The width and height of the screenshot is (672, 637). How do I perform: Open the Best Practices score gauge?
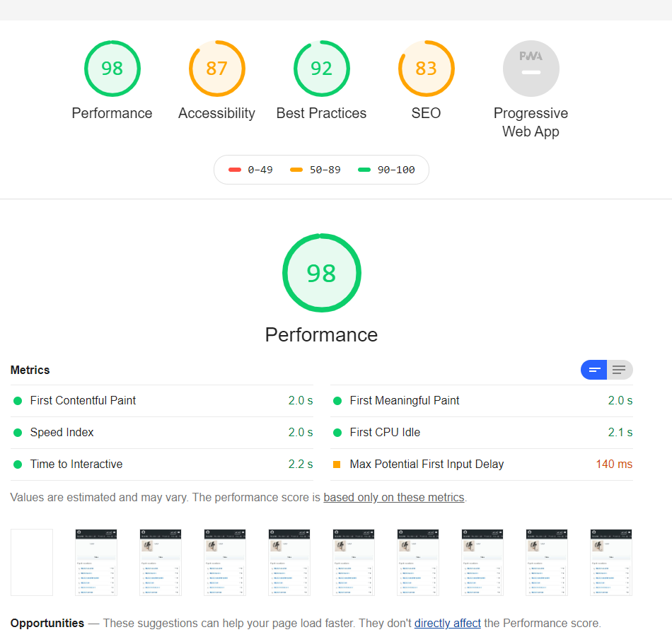[321, 69]
